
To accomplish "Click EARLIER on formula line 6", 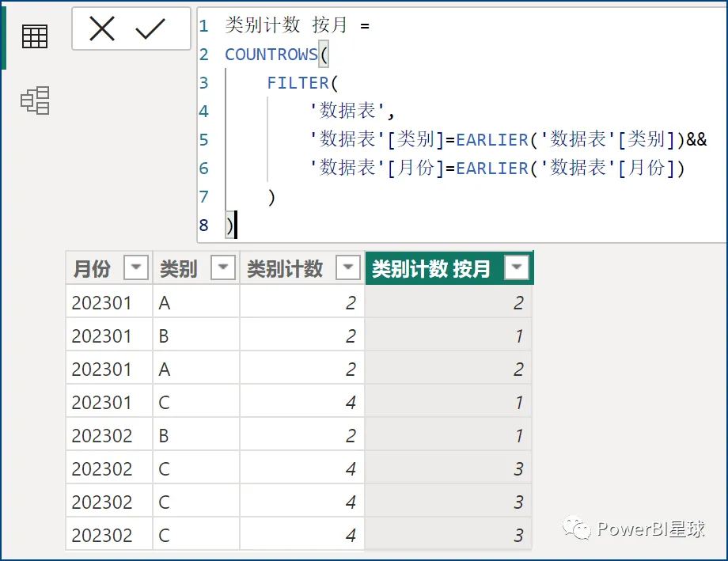I will [x=492, y=168].
